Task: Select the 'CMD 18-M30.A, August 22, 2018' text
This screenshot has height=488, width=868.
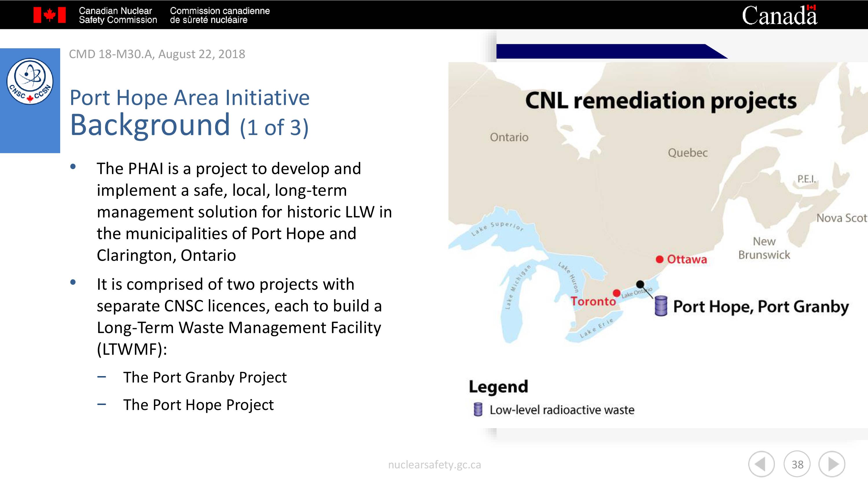Action: [157, 54]
